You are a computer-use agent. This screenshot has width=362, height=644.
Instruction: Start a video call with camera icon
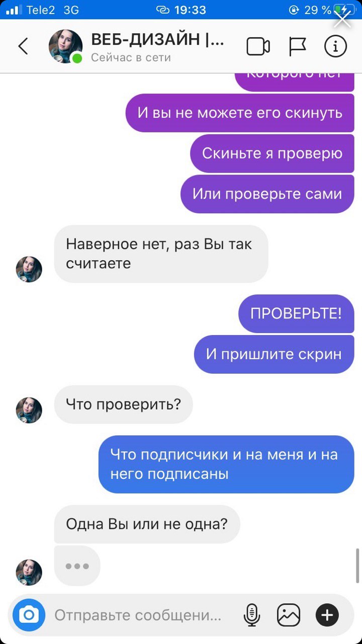click(x=258, y=47)
